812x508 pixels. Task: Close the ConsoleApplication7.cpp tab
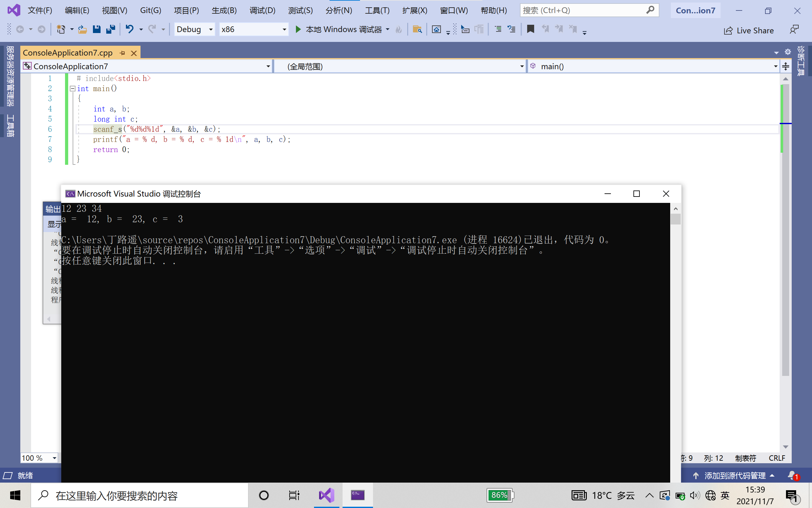click(134, 53)
